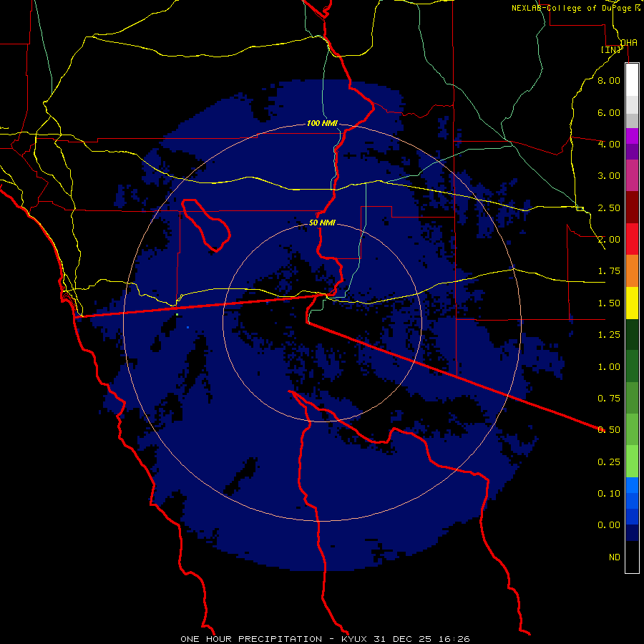The width and height of the screenshot is (644, 644).
Task: Click the ONE HOUR PRECIPITATION title text
Action: point(251,639)
